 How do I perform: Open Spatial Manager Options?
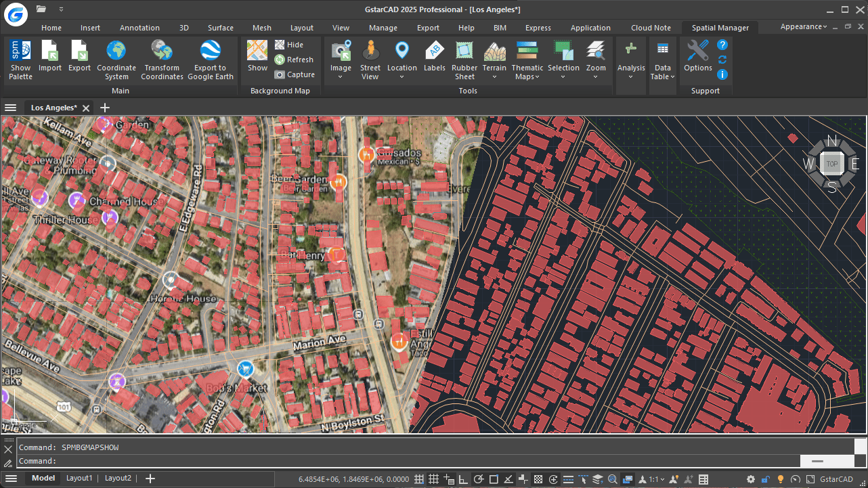click(698, 56)
